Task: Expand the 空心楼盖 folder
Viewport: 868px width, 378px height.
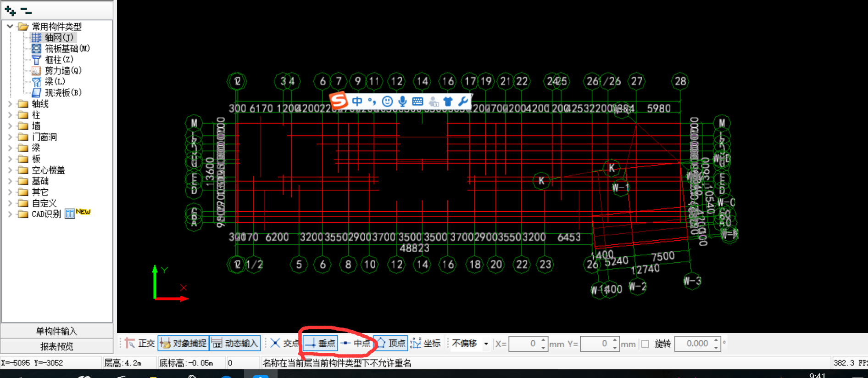Action: click(x=10, y=170)
